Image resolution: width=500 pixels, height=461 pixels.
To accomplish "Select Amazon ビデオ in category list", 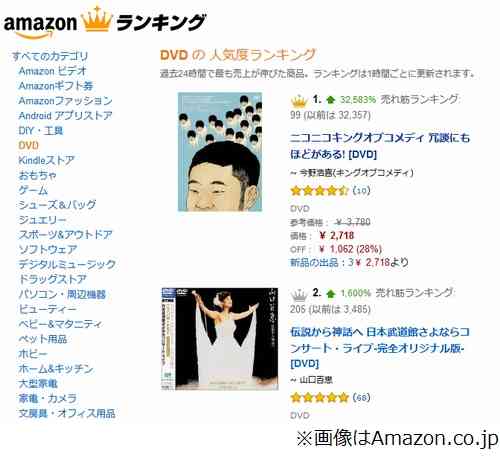I will click(53, 71).
